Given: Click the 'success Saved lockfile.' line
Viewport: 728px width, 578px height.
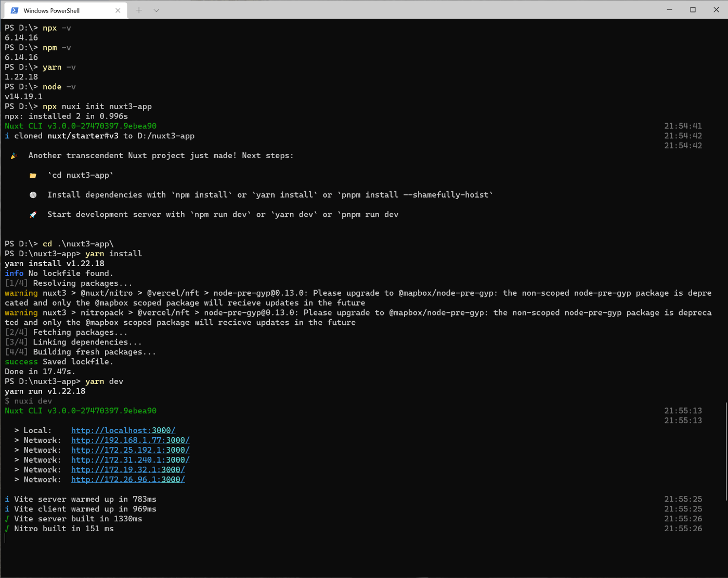Looking at the screenshot, I should coord(59,362).
